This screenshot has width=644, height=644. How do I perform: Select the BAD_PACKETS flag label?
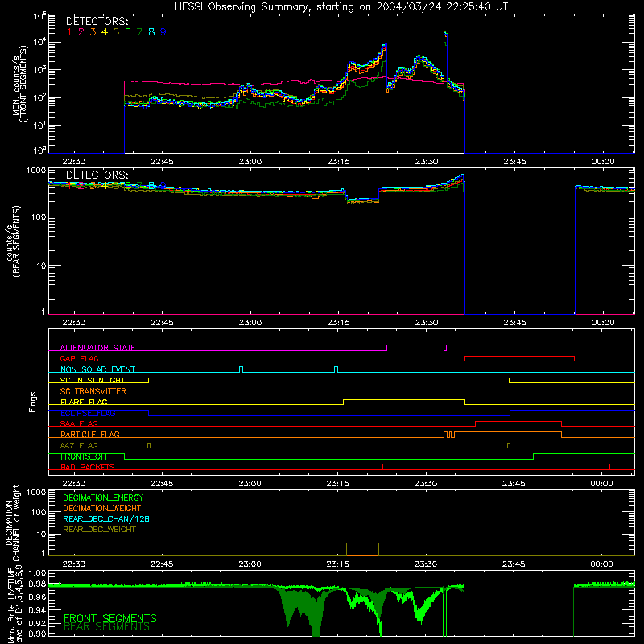click(x=88, y=467)
